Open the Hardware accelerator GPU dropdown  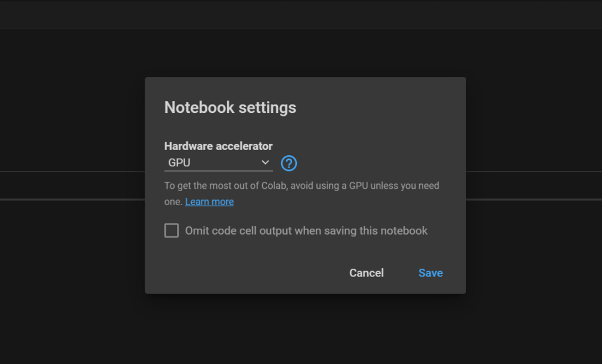pyautogui.click(x=218, y=162)
